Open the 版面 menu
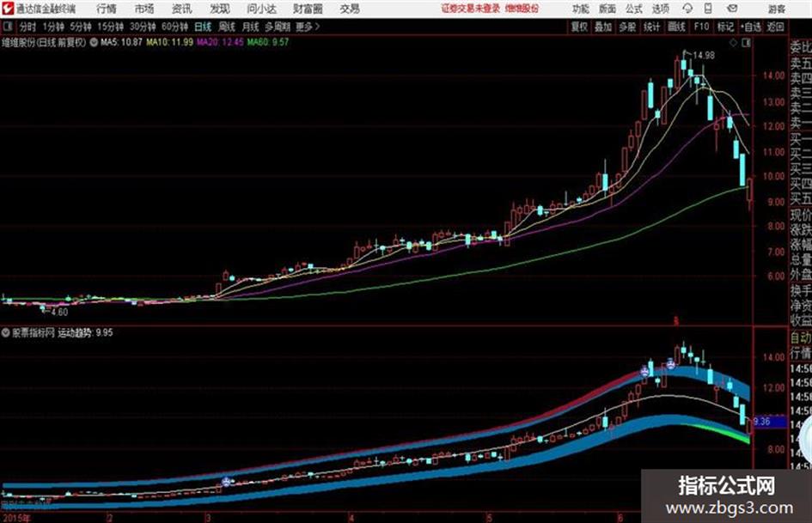 click(607, 9)
